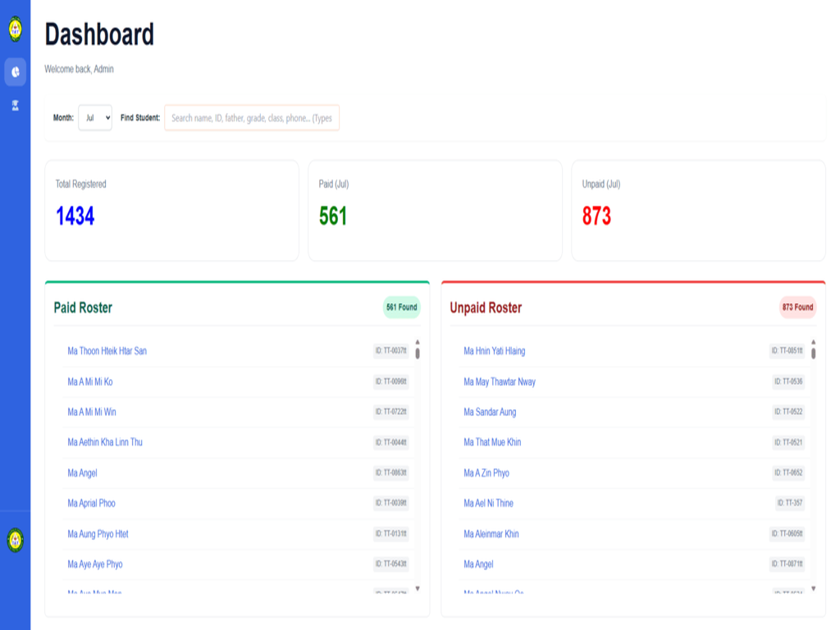Open student Ma May Thawtar Nway
Screen dimensions: 840x630
pyautogui.click(x=500, y=382)
